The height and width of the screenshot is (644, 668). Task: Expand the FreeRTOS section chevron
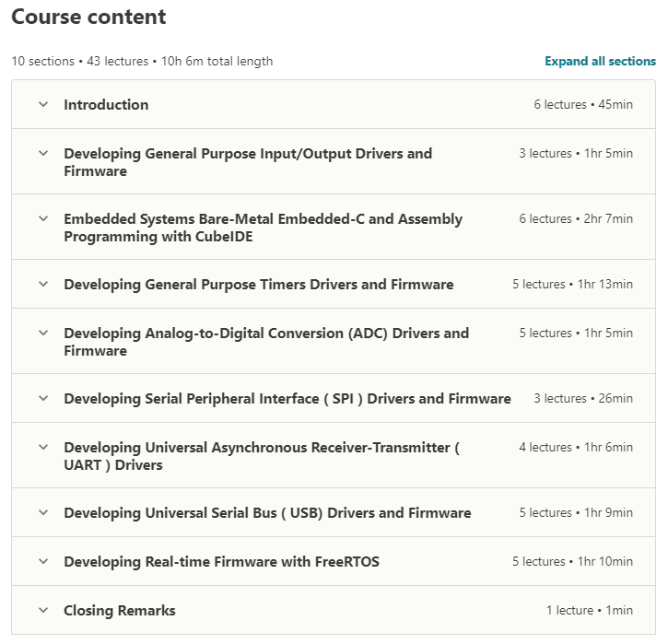coord(43,562)
